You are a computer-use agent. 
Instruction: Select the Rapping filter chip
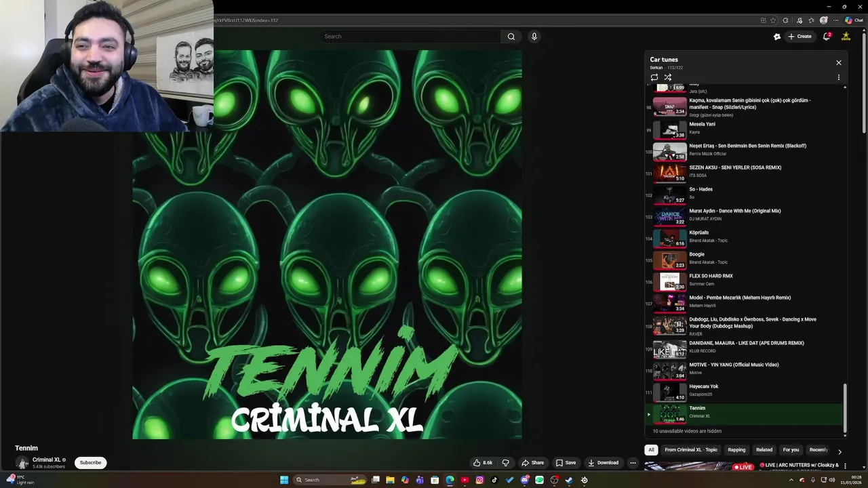click(x=736, y=450)
